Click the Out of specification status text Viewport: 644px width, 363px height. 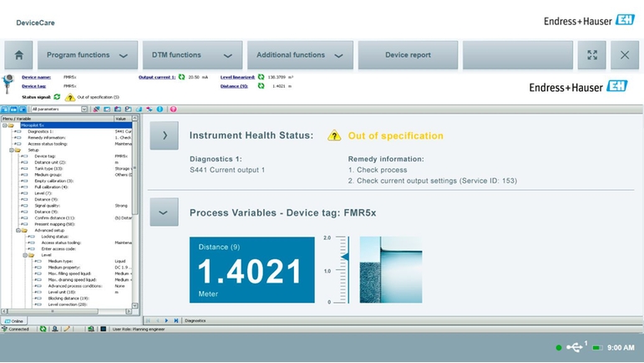pos(396,135)
